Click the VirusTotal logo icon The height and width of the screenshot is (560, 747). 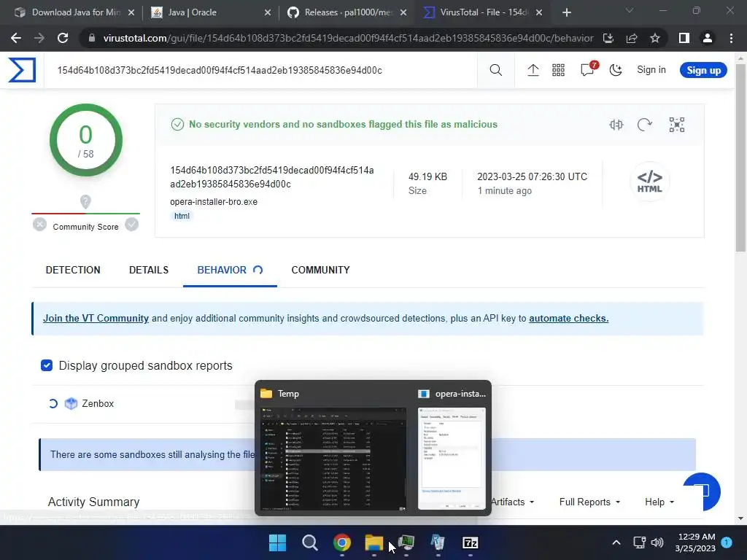[22, 70]
